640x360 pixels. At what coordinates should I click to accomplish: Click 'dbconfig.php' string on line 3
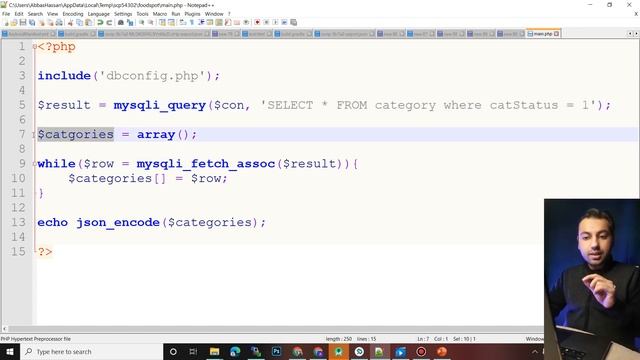pyautogui.click(x=152, y=76)
